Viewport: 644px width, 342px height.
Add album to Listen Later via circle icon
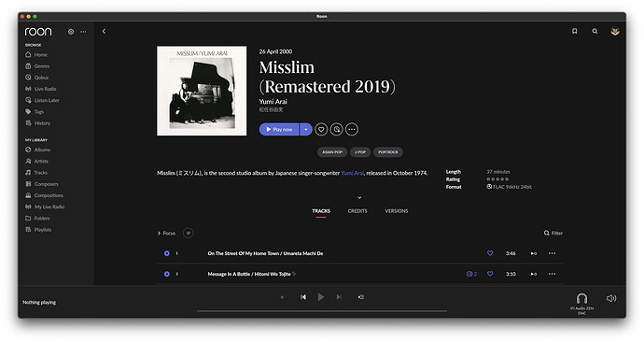[x=336, y=130]
